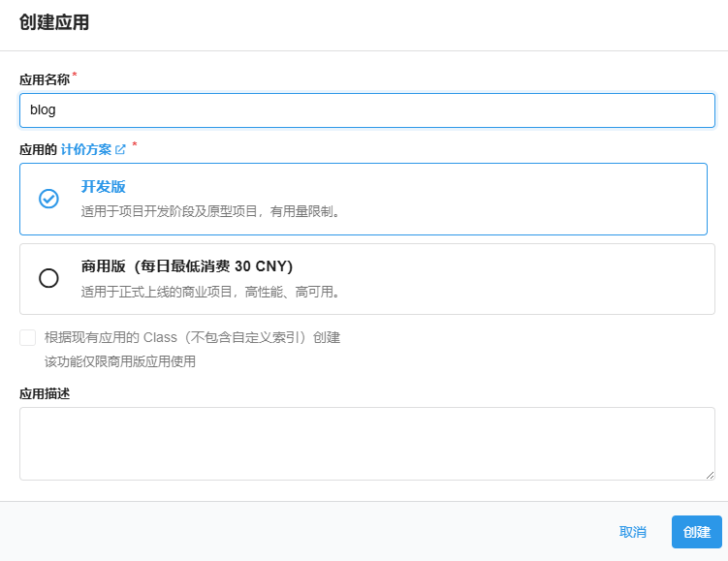The image size is (728, 561).
Task: Click the 应用名称 field label
Action: [45, 79]
